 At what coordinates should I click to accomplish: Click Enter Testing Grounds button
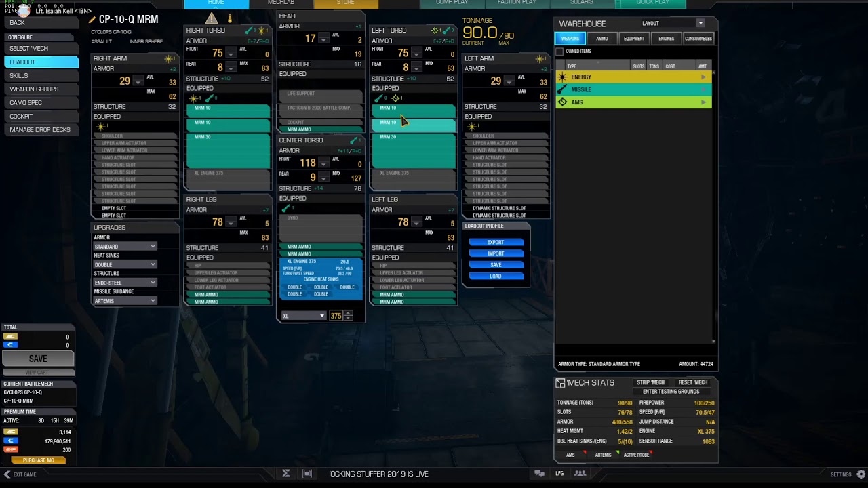[671, 392]
